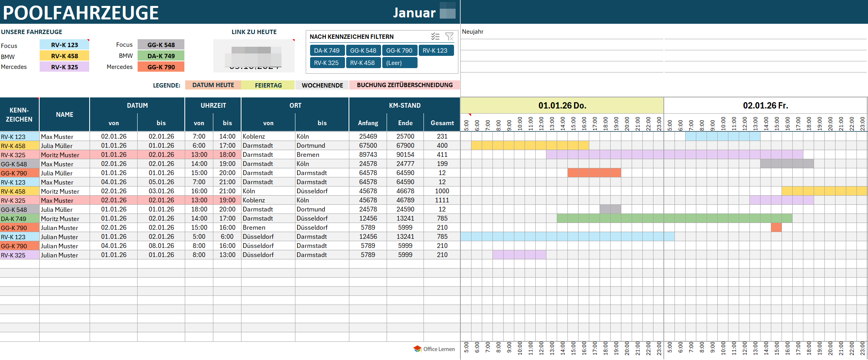Select the KM-STAND Gesamt column header
The image size is (868, 360).
[x=442, y=123]
